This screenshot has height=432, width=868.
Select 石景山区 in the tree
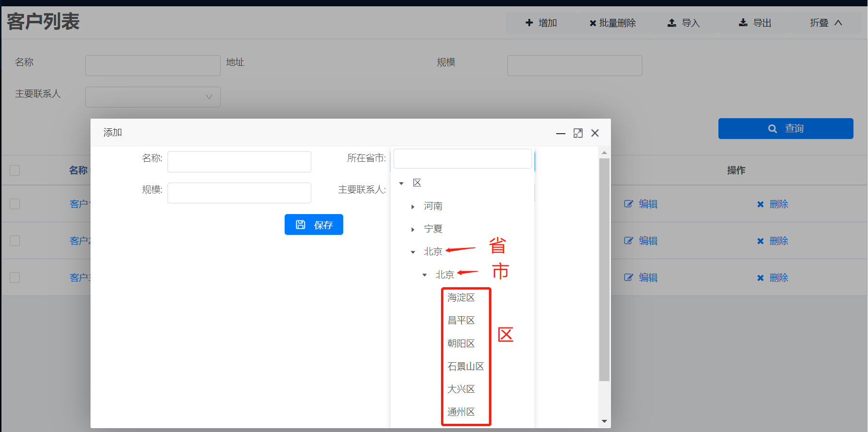(x=466, y=366)
